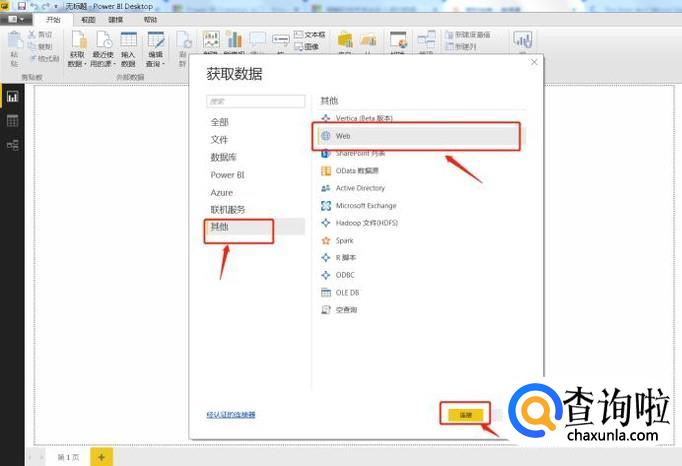The image size is (682, 466).
Task: Add a new page with plus button
Action: [x=101, y=457]
